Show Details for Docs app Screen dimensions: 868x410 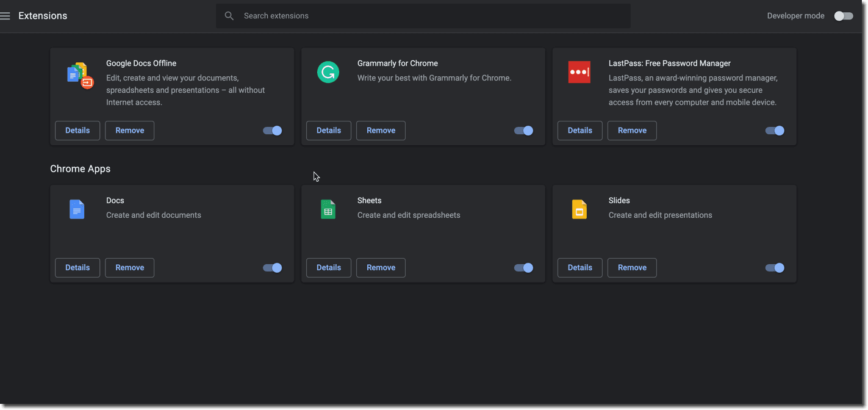click(77, 268)
